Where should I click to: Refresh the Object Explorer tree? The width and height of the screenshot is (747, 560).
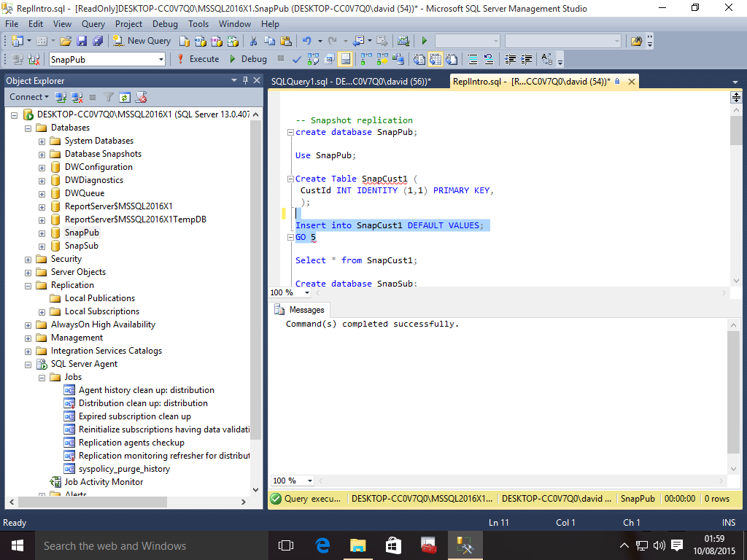tap(125, 97)
